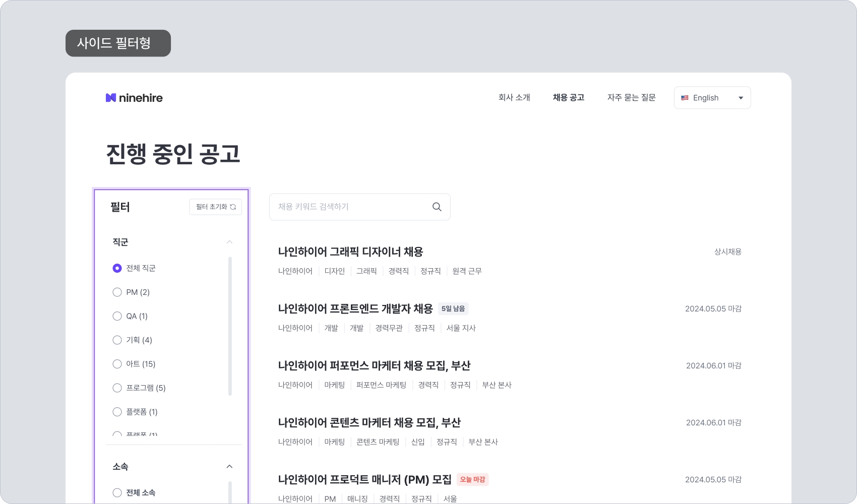The height and width of the screenshot is (504, 857).
Task: Click the 신입 tag
Action: point(418,442)
